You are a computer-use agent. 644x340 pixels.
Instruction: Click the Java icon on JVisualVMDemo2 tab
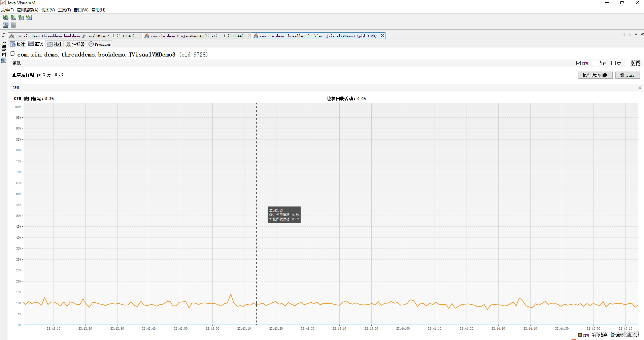(12, 36)
